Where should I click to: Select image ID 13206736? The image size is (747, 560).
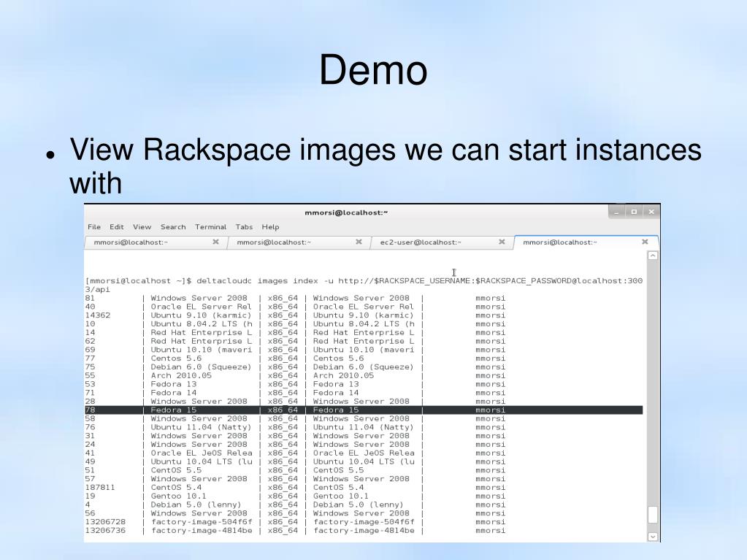click(105, 531)
